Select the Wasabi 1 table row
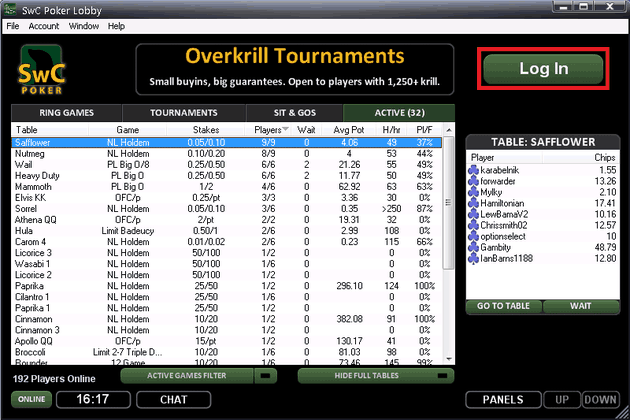 point(227,264)
